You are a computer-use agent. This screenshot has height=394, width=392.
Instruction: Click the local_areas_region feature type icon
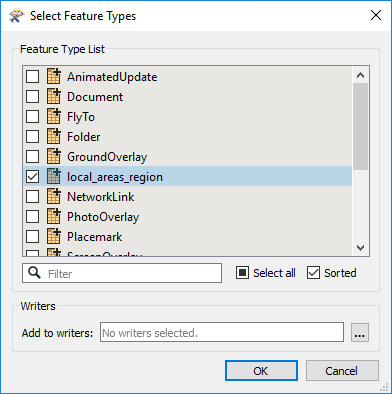pos(54,176)
